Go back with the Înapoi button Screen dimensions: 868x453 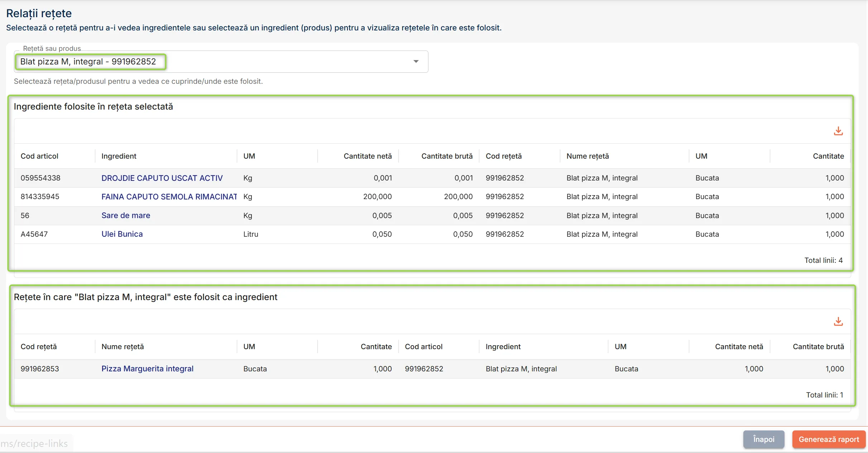764,439
